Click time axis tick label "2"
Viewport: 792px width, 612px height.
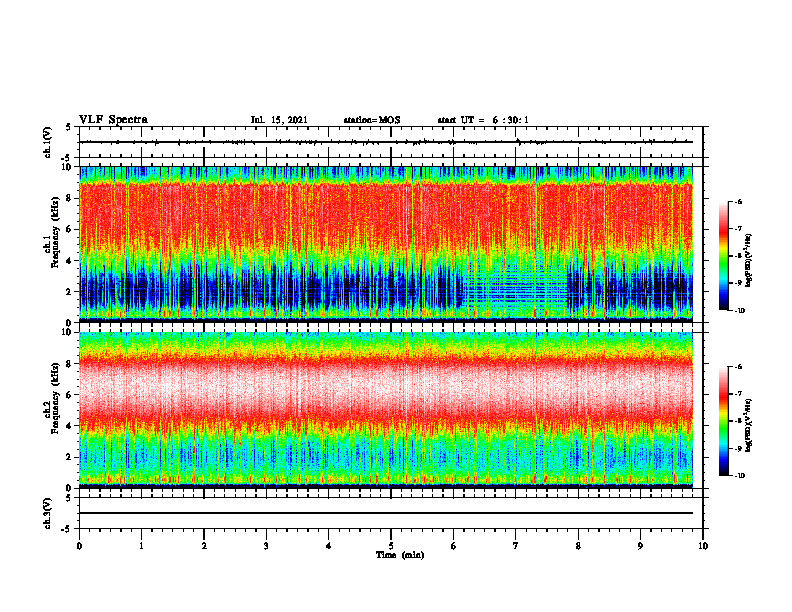(204, 546)
